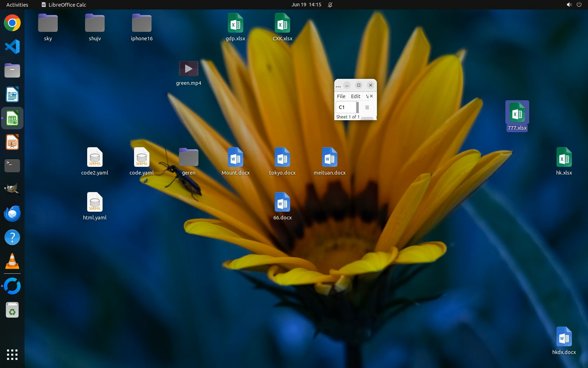Image resolution: width=588 pixels, height=368 pixels.
Task: Open the Edit menu in Calc
Action: (355, 96)
